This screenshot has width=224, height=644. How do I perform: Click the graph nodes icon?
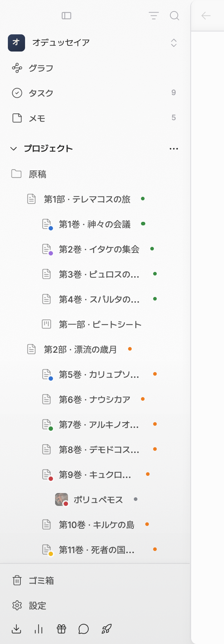tap(17, 68)
